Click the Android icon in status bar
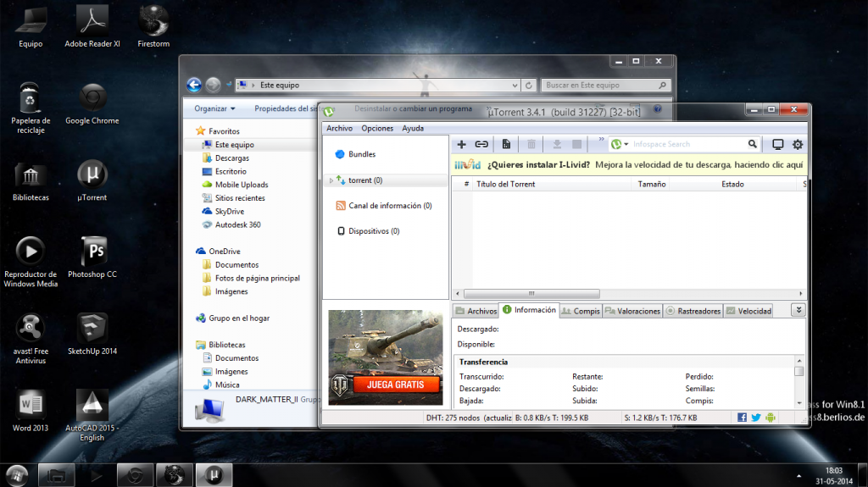This screenshot has width=868, height=487. coord(770,418)
